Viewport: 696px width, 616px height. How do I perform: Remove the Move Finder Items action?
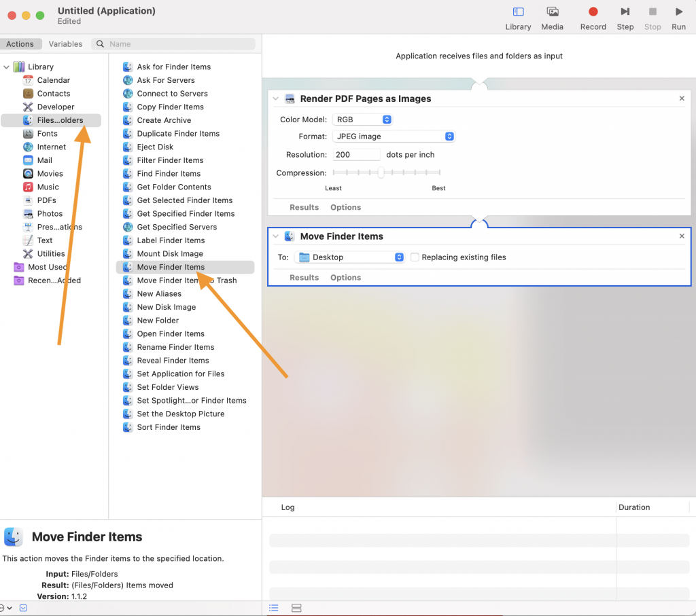682,236
